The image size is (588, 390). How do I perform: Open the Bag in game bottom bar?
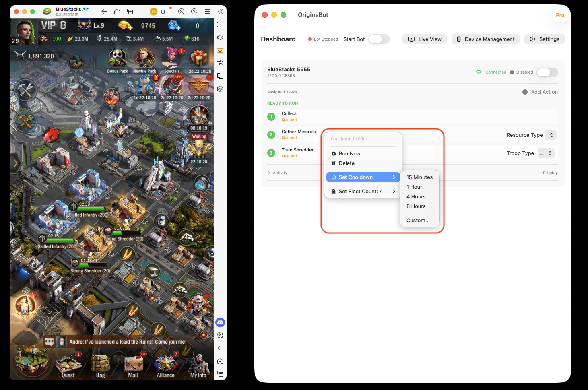tap(100, 366)
